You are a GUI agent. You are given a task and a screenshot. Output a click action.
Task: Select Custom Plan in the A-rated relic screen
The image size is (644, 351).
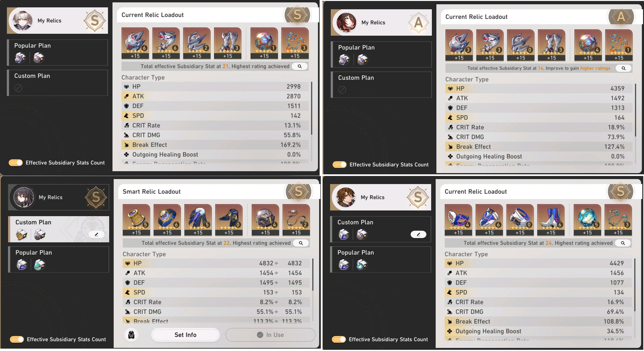point(381,85)
